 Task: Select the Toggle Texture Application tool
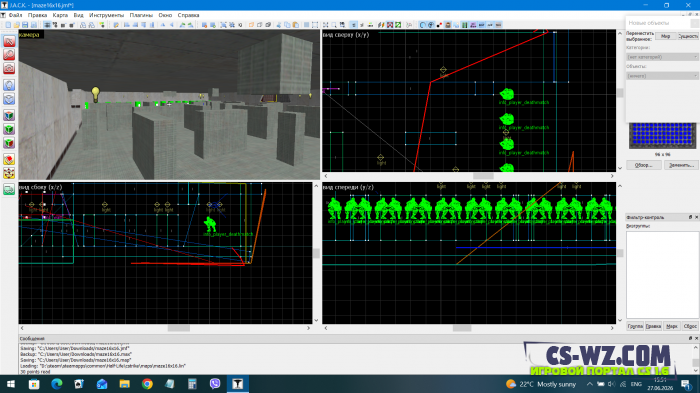[x=9, y=115]
